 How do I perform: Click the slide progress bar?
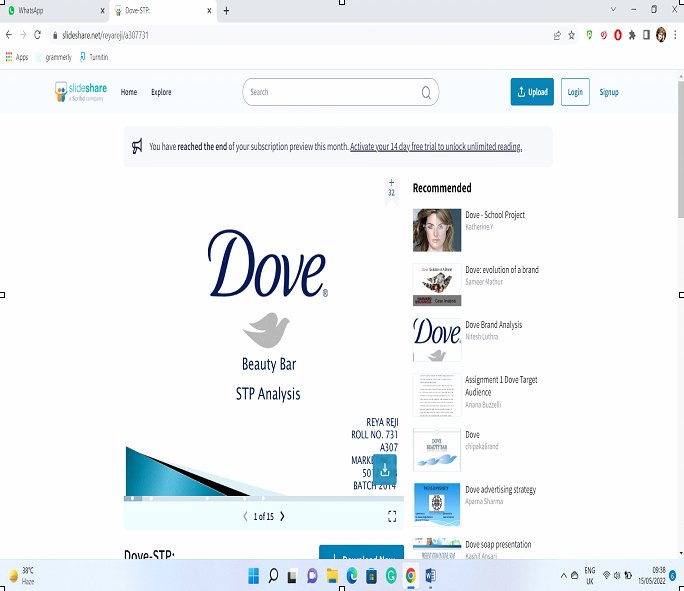264,498
